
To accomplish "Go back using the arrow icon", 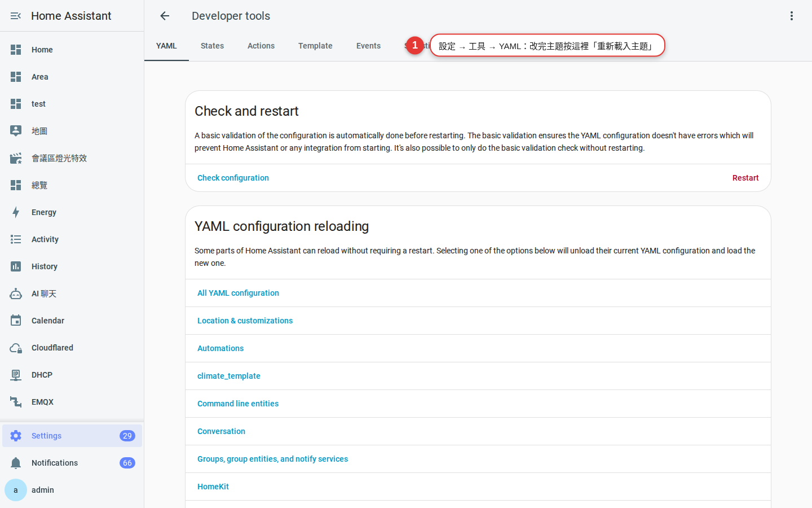I will [165, 16].
